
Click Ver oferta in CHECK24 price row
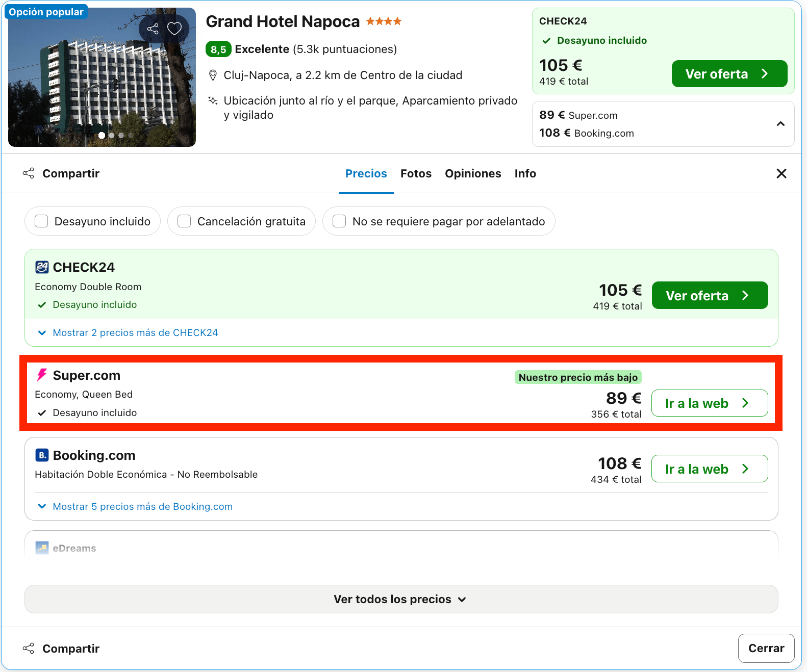pyautogui.click(x=710, y=295)
